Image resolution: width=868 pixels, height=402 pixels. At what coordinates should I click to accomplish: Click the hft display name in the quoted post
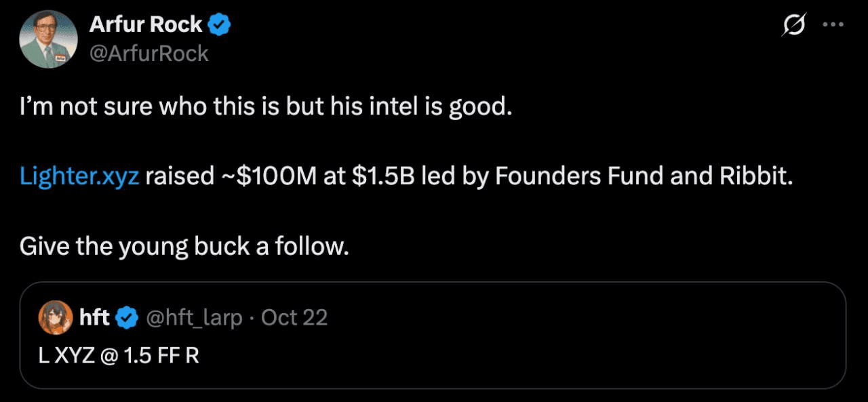[94, 317]
